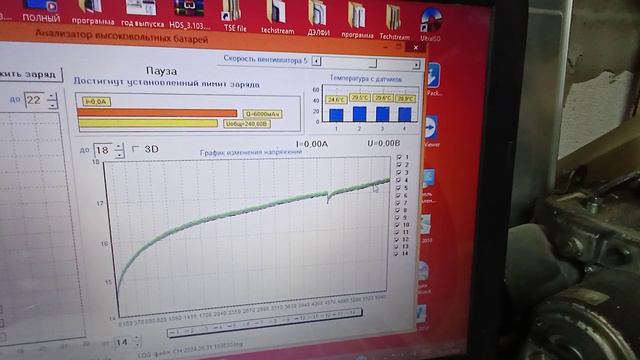Image resolution: width=640 pixels, height=360 pixels.
Task: Click temperature sensor 4 blue bar
Action: [404, 115]
